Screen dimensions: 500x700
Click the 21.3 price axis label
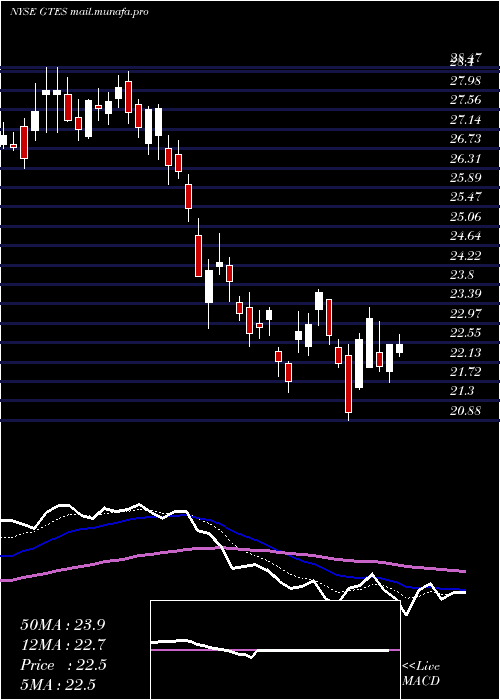tap(462, 392)
